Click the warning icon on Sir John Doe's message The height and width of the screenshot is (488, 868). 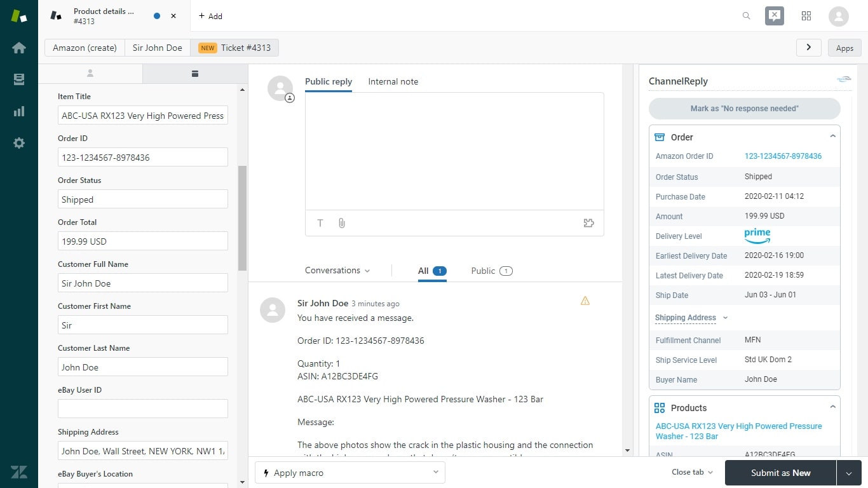[585, 301]
